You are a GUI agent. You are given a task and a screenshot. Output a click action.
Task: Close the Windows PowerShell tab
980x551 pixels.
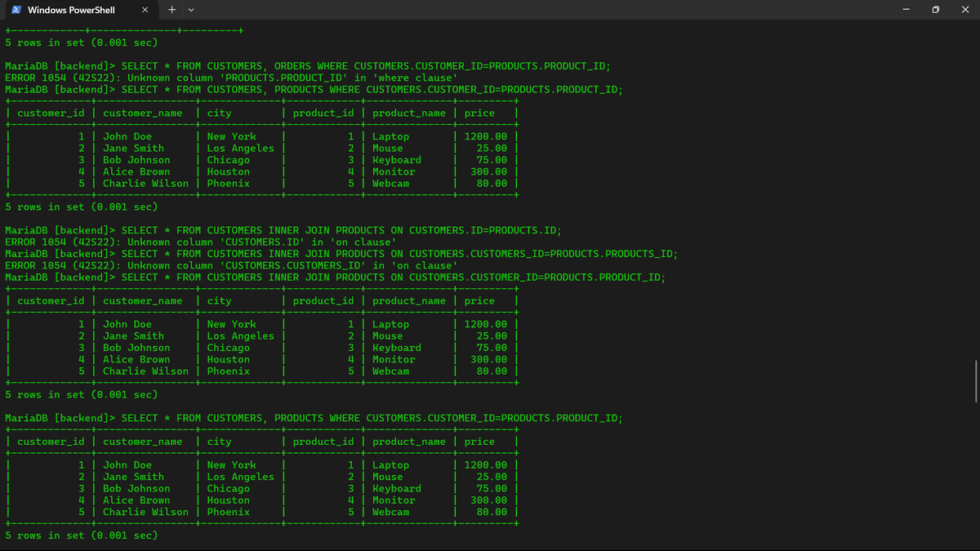(145, 10)
